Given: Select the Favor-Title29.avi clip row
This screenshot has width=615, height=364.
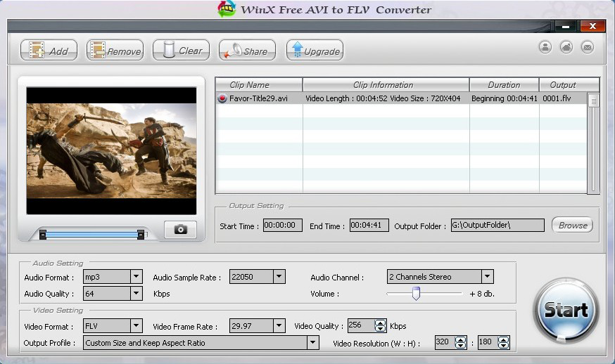Looking at the screenshot, I should tap(402, 98).
